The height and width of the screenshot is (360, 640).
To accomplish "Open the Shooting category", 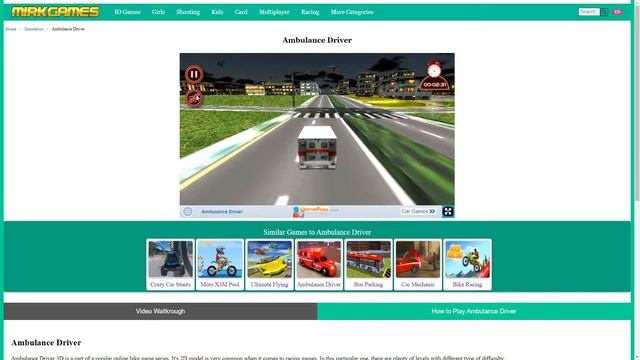I will pyautogui.click(x=188, y=12).
